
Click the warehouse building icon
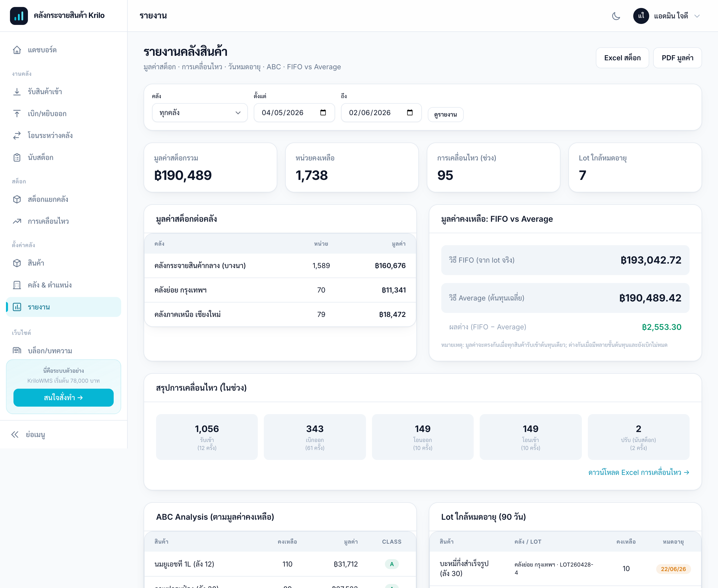coord(17,285)
